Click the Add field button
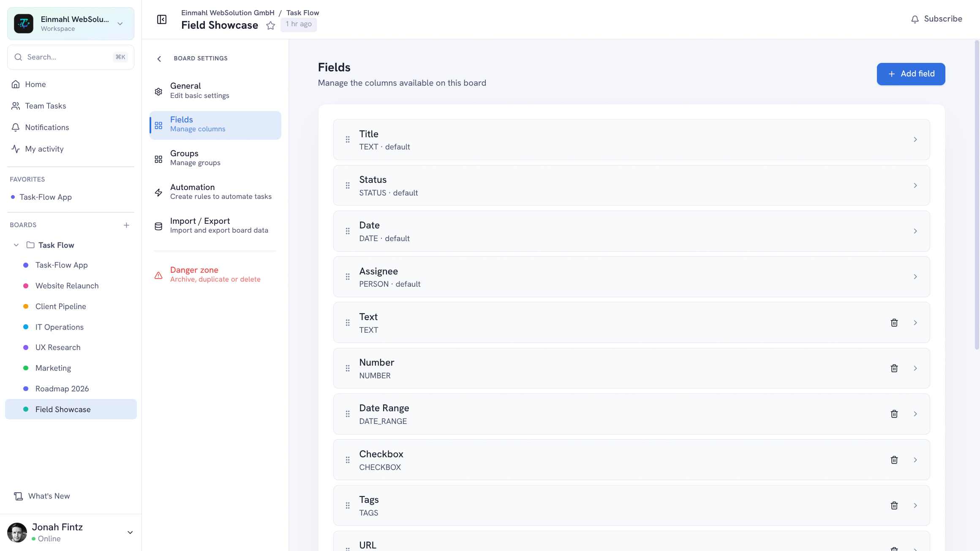 tap(911, 74)
